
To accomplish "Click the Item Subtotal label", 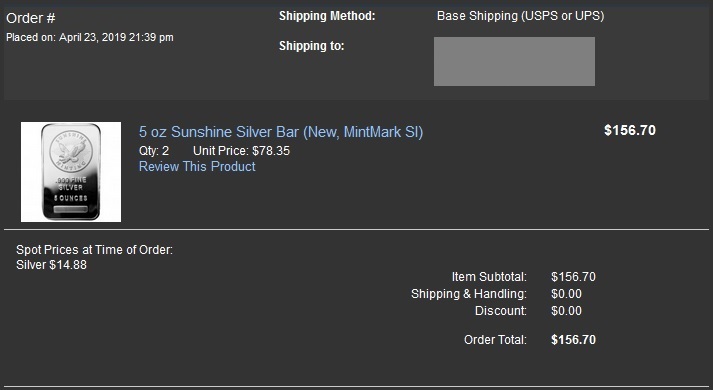I will pyautogui.click(x=489, y=277).
